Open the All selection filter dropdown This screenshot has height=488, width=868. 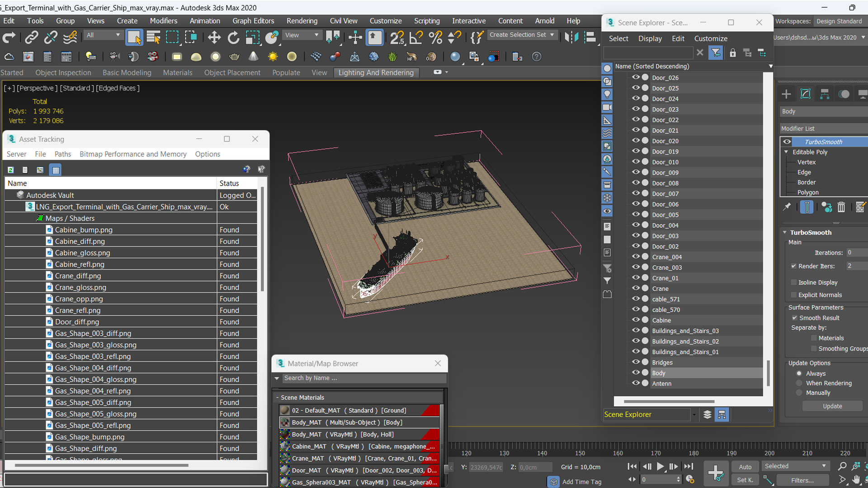coord(103,35)
